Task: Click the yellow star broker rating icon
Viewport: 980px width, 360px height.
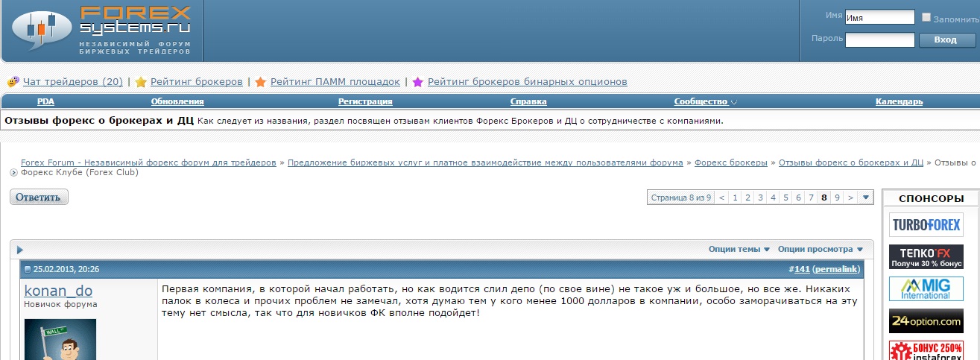Action: click(x=141, y=82)
